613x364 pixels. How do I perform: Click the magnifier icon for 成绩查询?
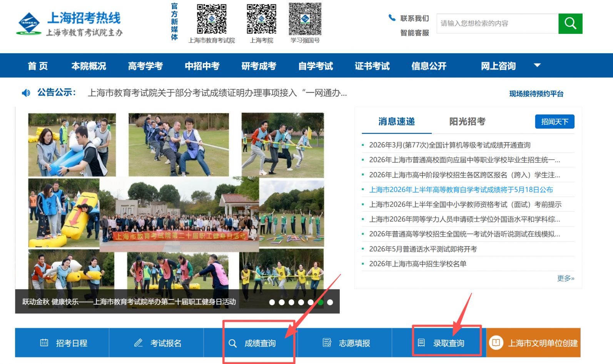click(232, 343)
